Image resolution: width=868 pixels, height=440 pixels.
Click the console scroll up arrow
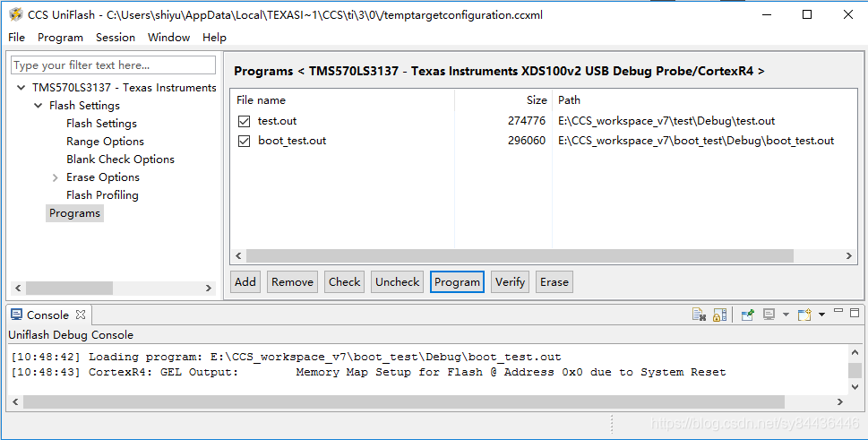[855, 352]
